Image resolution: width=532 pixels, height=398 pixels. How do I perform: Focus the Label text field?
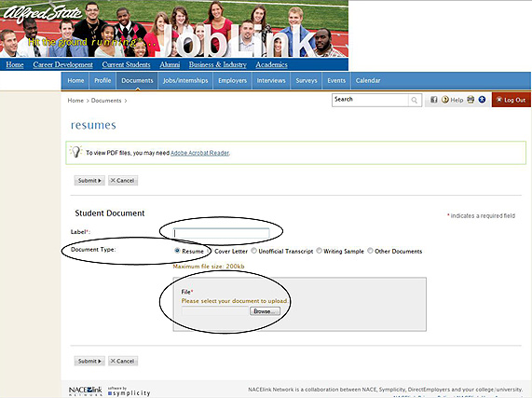point(222,233)
